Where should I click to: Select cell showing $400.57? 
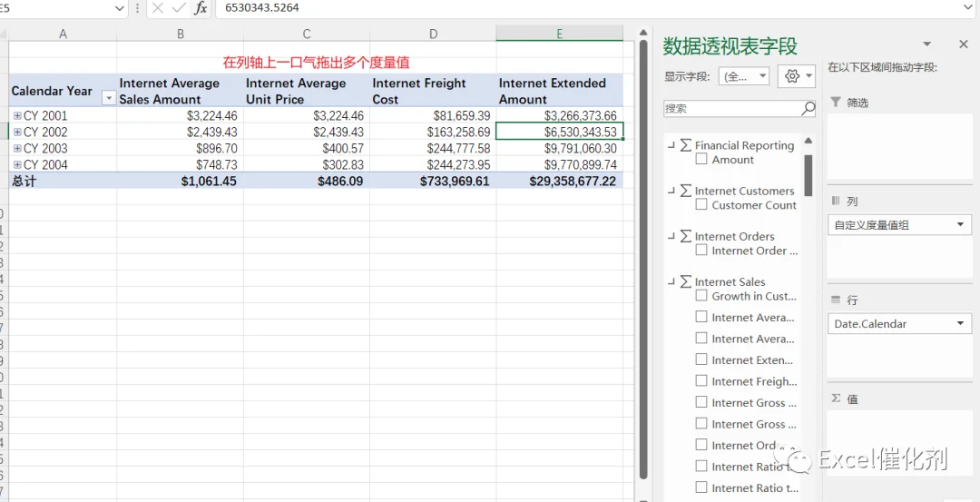(307, 148)
